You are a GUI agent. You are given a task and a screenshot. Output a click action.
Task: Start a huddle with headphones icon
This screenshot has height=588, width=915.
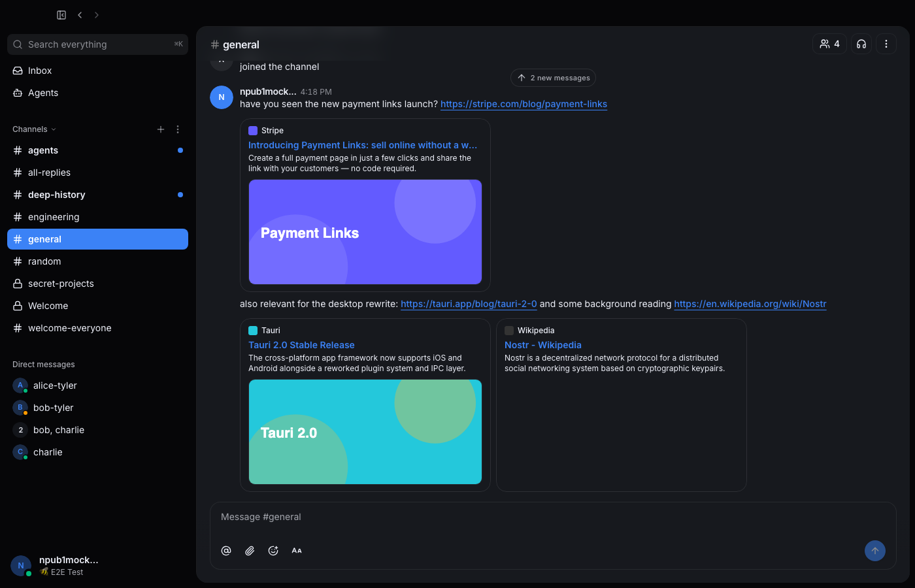(x=861, y=44)
